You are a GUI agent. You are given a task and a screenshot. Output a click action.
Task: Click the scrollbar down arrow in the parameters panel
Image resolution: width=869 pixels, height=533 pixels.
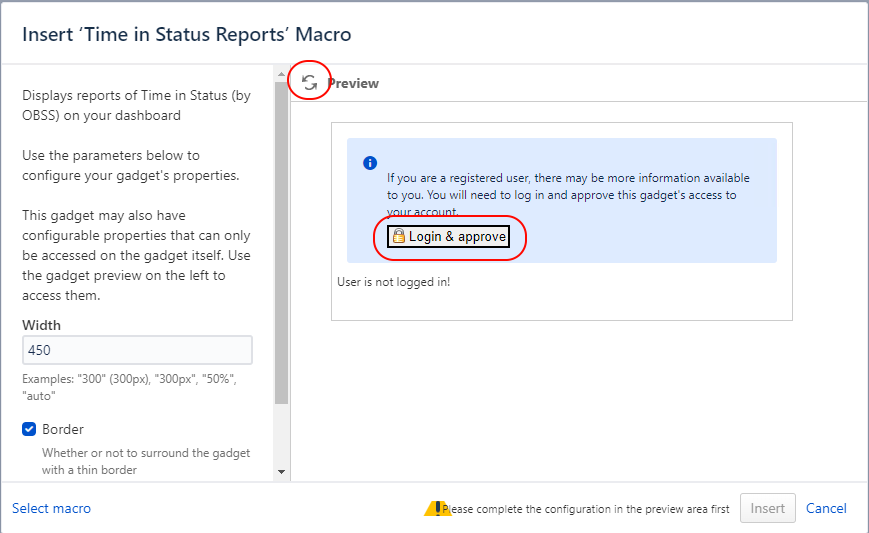pos(281,471)
